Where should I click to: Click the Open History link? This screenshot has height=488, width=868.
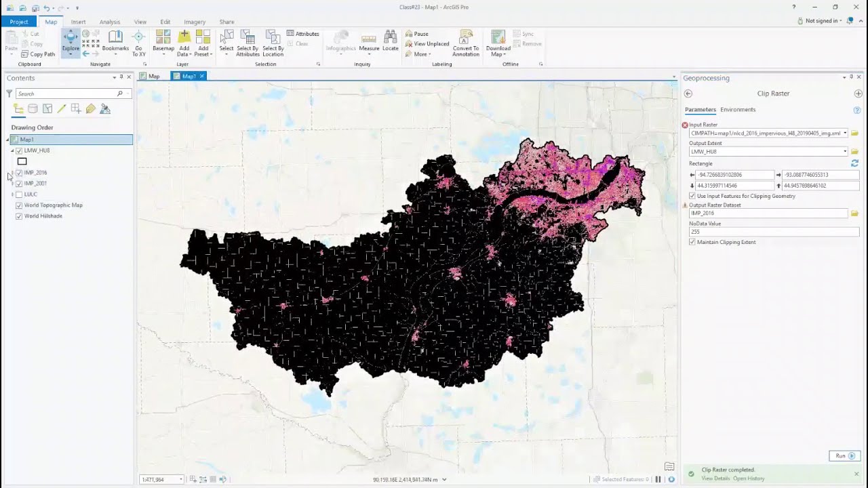pos(749,479)
